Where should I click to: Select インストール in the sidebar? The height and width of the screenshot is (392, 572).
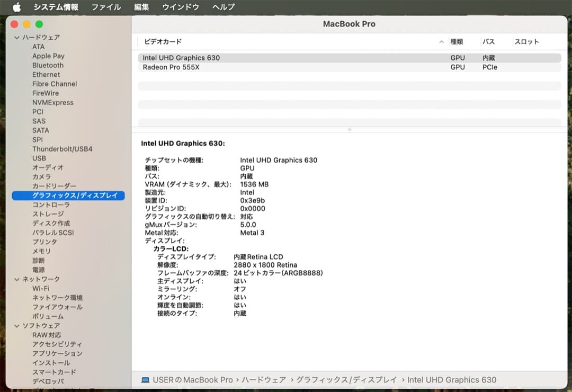pyautogui.click(x=51, y=363)
